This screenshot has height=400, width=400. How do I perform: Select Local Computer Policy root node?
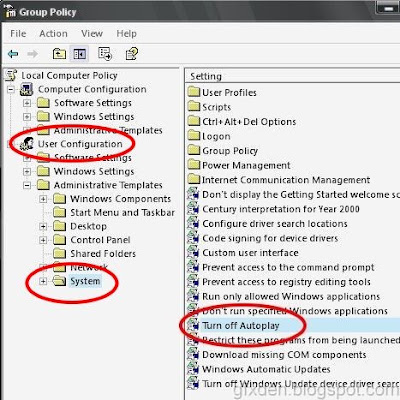(69, 76)
